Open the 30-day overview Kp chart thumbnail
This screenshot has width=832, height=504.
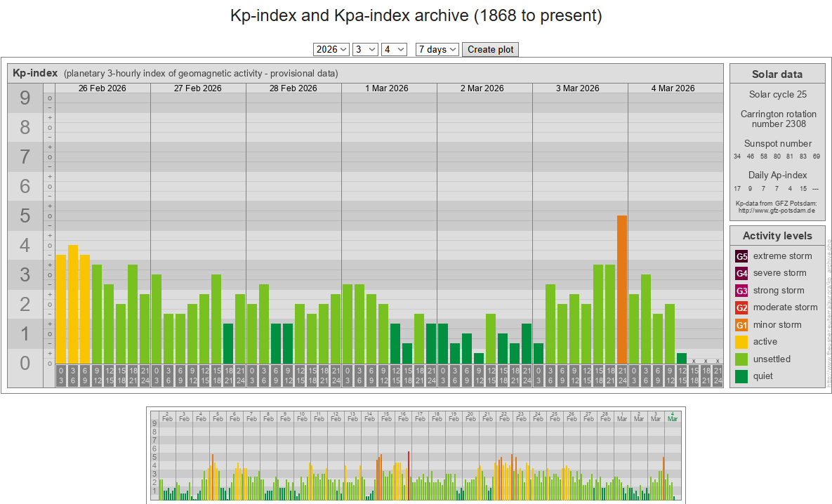[416, 455]
